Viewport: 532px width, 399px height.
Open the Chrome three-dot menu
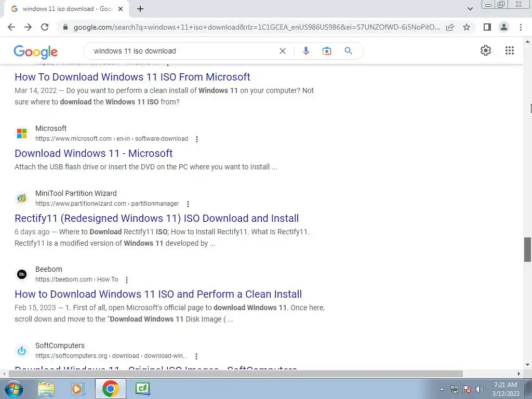(x=521, y=27)
